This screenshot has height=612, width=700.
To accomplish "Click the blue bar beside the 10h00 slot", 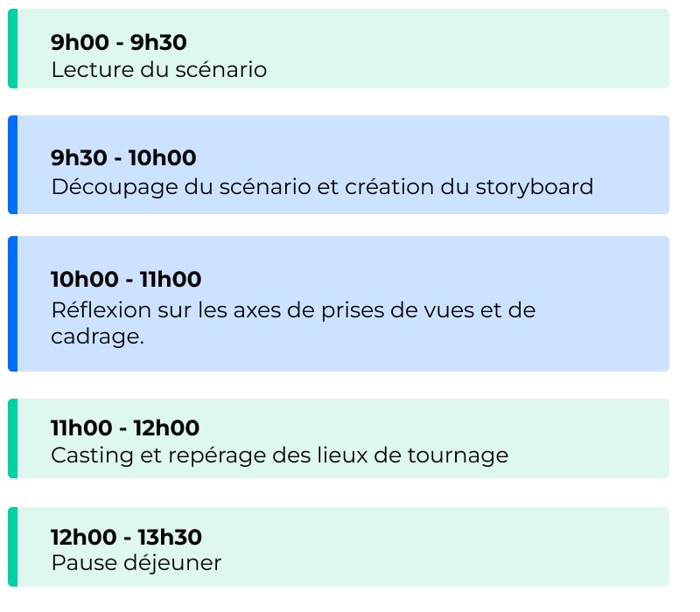I will tap(12, 303).
